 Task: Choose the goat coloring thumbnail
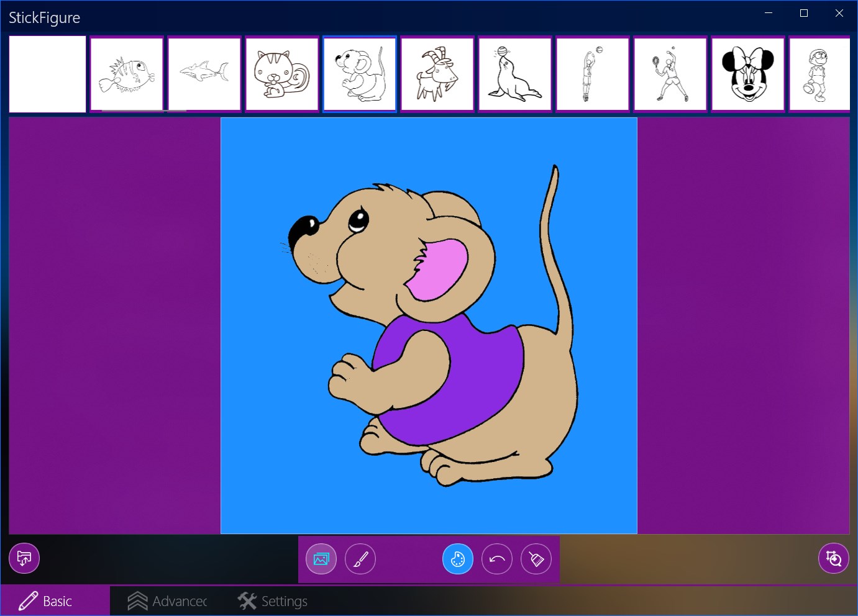[437, 74]
